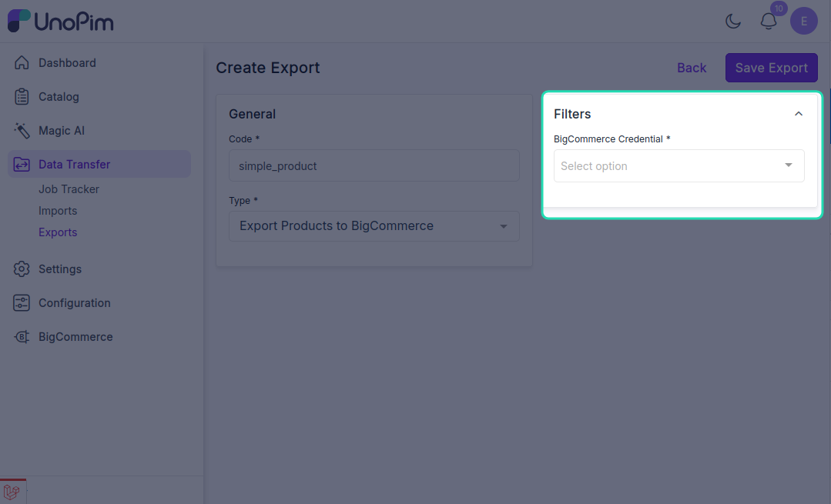Toggle dark mode moon icon
Image resolution: width=831 pixels, height=504 pixels.
tap(733, 22)
